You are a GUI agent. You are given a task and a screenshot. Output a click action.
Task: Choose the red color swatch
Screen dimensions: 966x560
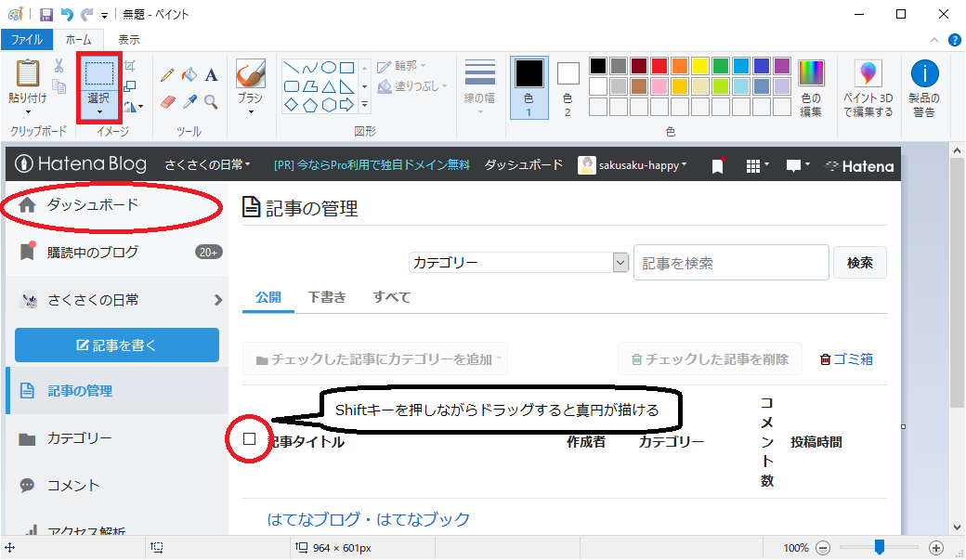pos(658,65)
